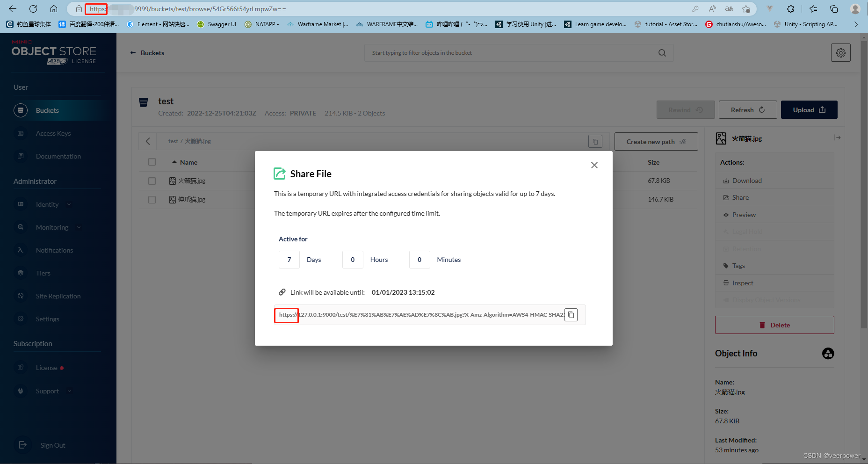Open Unity - Scripting API bookmark
The width and height of the screenshot is (868, 464).
point(805,24)
